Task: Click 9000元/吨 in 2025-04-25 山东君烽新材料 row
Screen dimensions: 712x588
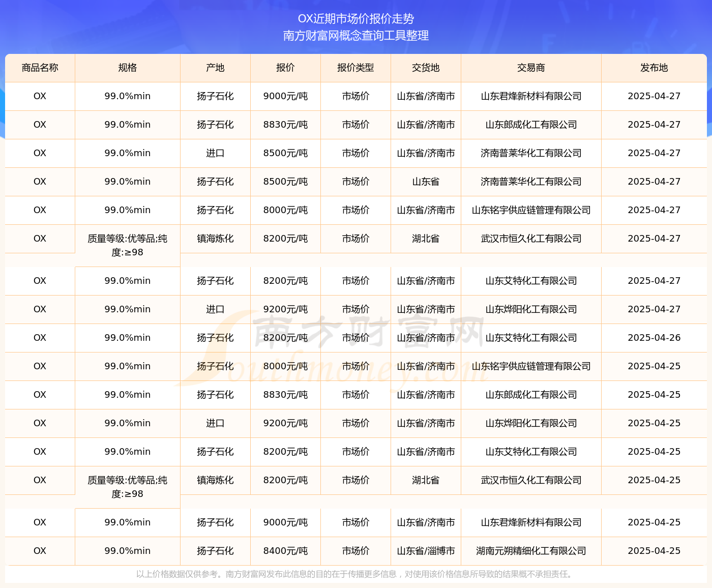Action: click(285, 522)
